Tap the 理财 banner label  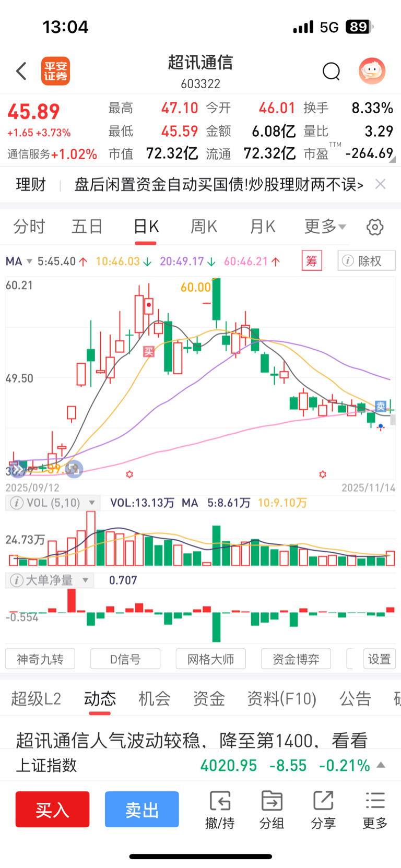31,184
